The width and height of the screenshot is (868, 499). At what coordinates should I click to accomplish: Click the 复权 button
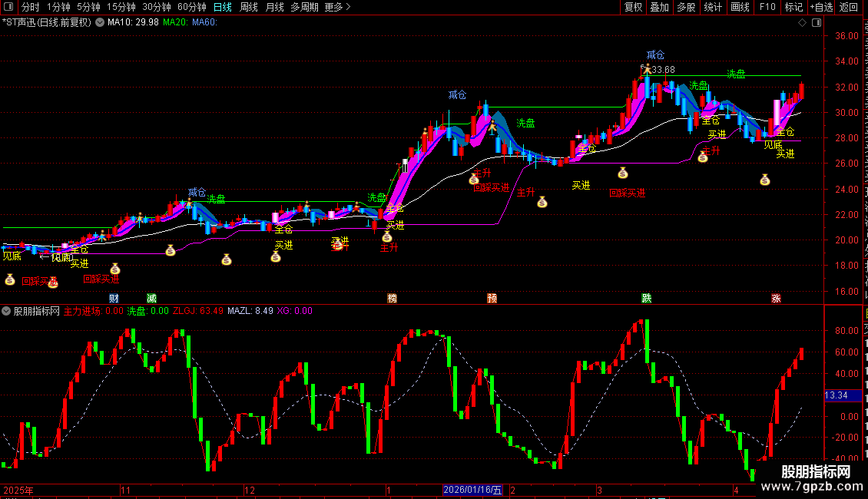pos(633,7)
